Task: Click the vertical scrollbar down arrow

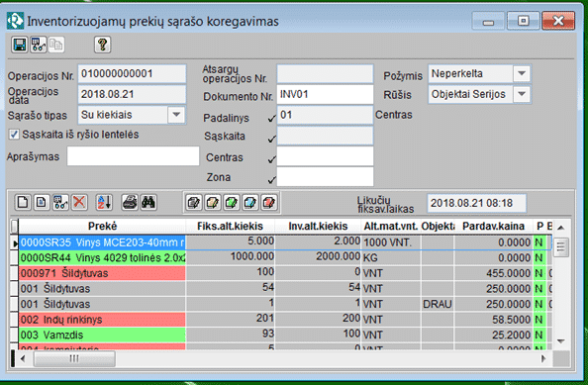Action: (561, 341)
